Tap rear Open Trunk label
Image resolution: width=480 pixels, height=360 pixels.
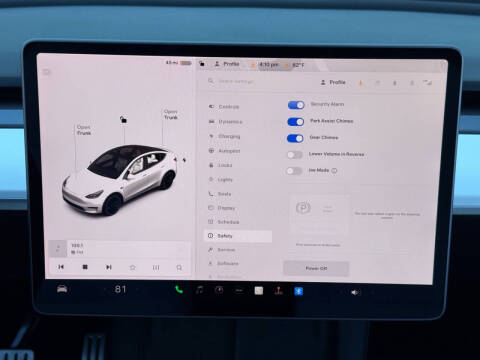[x=171, y=114]
